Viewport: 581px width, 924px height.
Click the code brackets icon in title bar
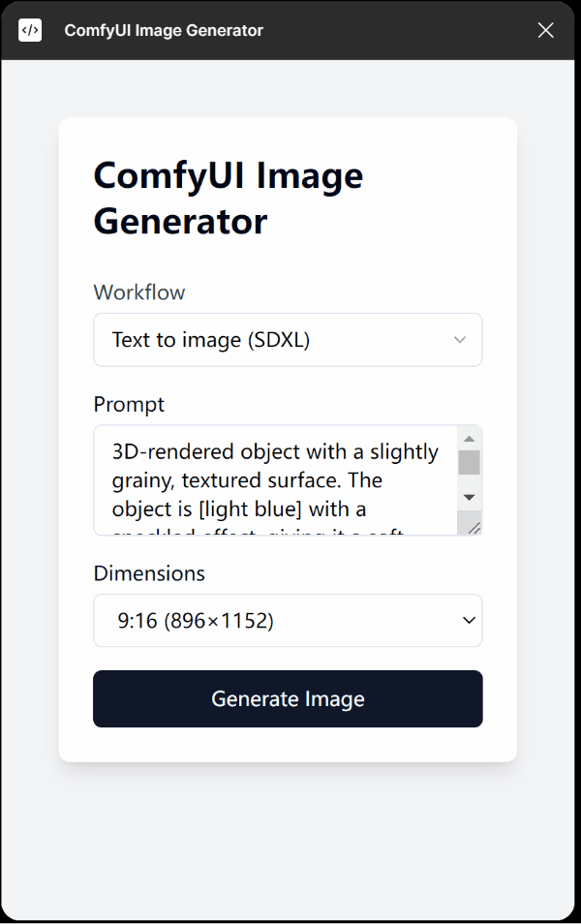point(30,30)
